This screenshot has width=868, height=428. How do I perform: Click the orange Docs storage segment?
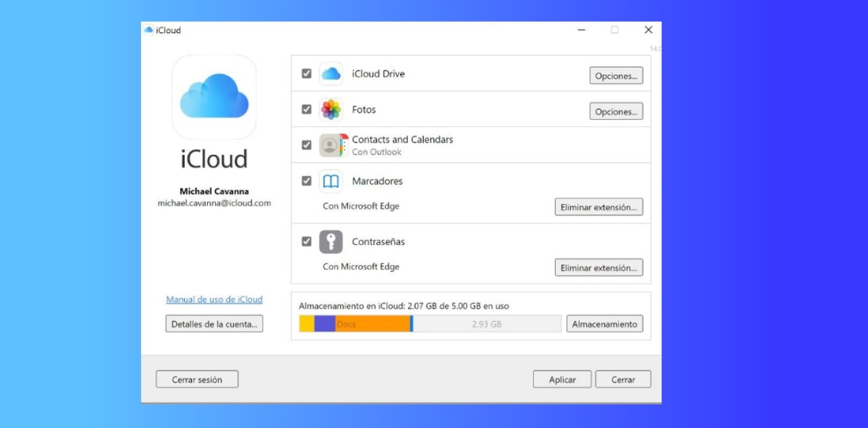372,324
